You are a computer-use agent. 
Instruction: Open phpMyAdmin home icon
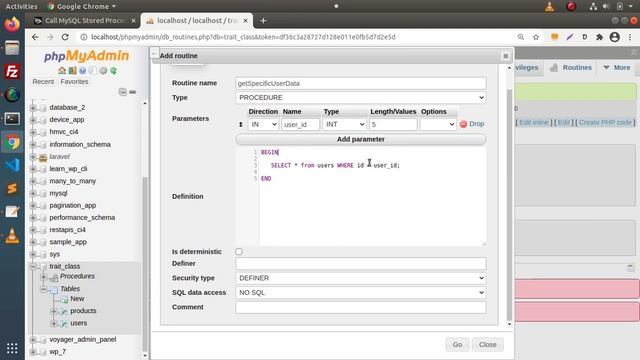coord(62,71)
